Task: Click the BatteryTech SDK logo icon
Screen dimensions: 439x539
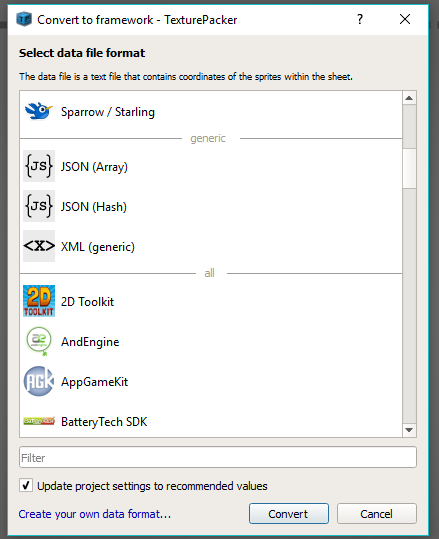Action: (x=39, y=421)
